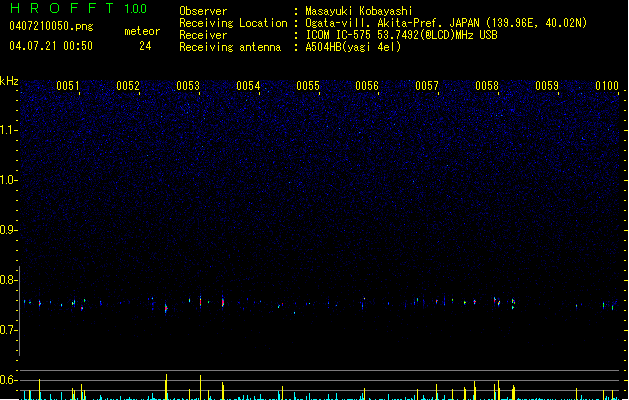Image resolution: width=629 pixels, height=400 pixels.
Task: Click the antenna A504HB(yagi 4el) text
Action: pyautogui.click(x=353, y=47)
